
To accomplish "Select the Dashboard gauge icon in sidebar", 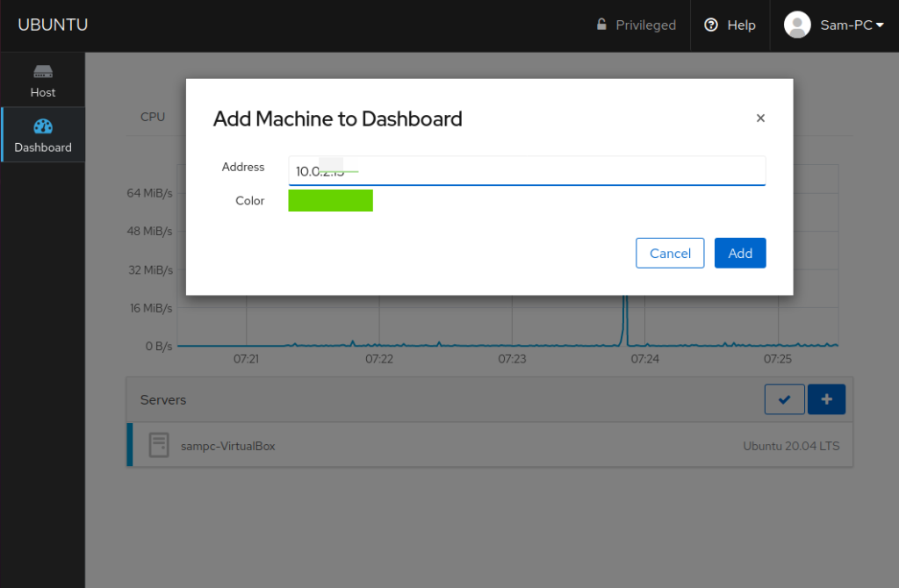I will click(x=42, y=126).
